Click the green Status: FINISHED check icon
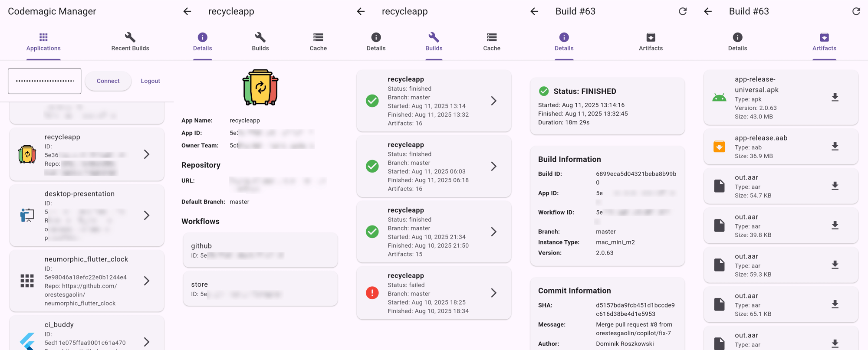The image size is (868, 350). tap(544, 91)
